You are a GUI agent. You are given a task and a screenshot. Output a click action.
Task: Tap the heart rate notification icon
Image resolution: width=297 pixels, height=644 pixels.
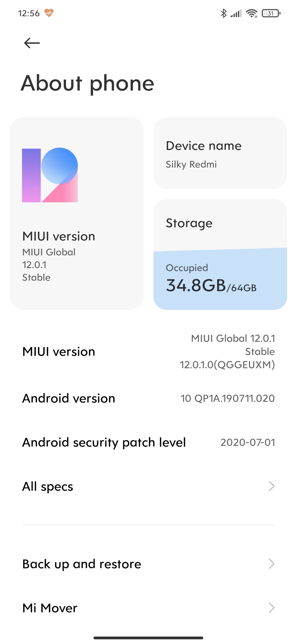point(49,13)
